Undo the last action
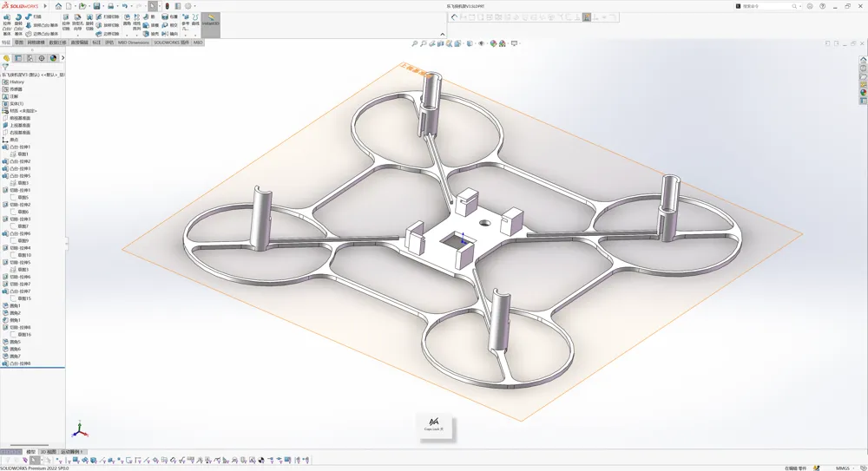This screenshot has width=868, height=471. (x=124, y=6)
